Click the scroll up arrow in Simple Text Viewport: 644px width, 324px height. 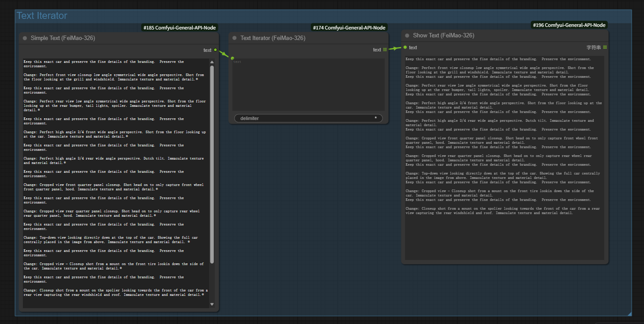pyautogui.click(x=212, y=62)
